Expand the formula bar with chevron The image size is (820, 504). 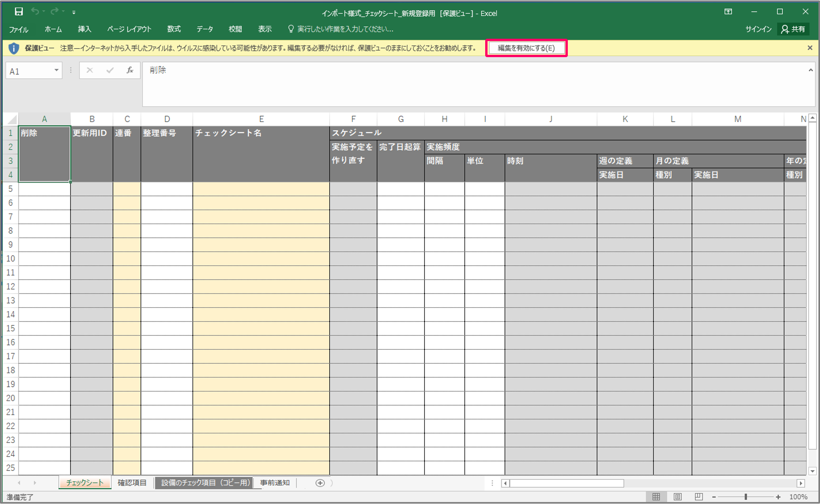[x=811, y=70]
